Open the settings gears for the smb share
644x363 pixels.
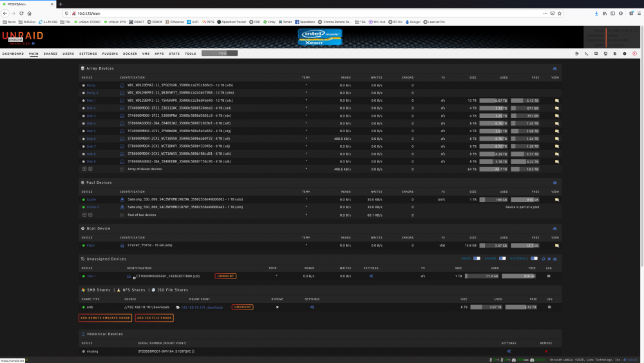pyautogui.click(x=312, y=307)
